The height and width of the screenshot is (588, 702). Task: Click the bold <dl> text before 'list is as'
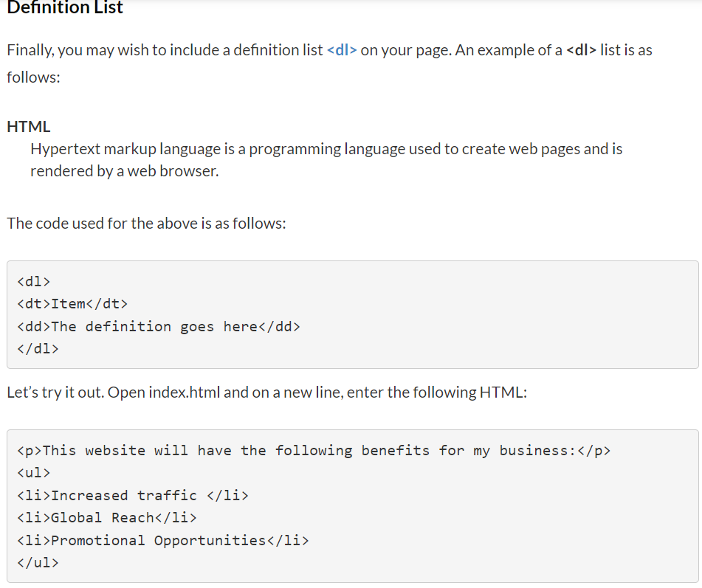(581, 51)
